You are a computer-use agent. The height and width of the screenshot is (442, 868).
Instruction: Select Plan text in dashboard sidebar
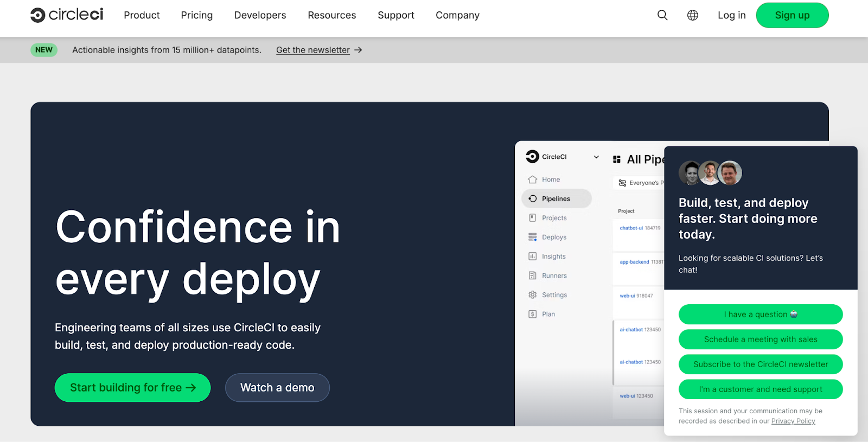click(548, 314)
